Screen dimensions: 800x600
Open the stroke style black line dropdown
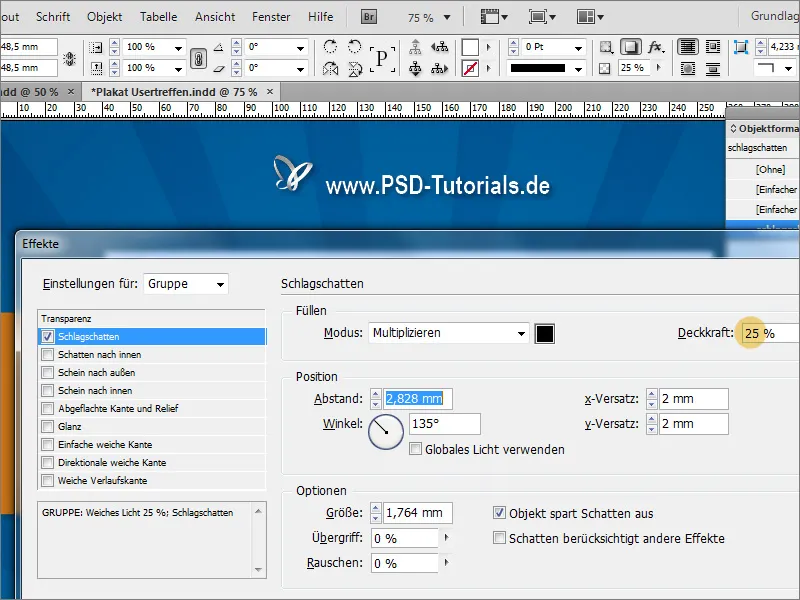pos(578,68)
